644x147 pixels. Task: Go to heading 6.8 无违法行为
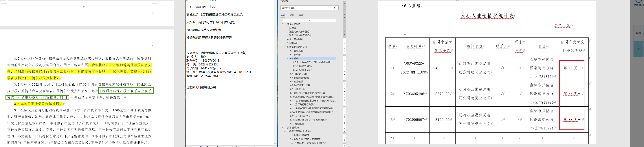point(298,89)
